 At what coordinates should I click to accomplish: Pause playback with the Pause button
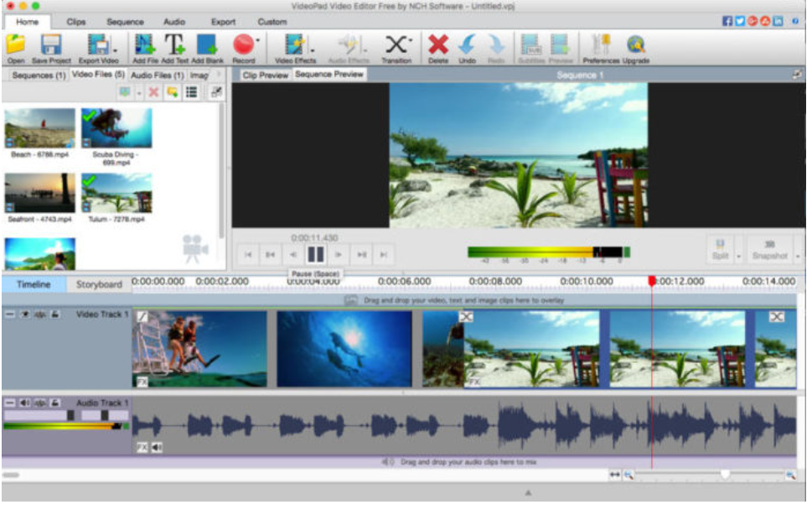tap(315, 254)
